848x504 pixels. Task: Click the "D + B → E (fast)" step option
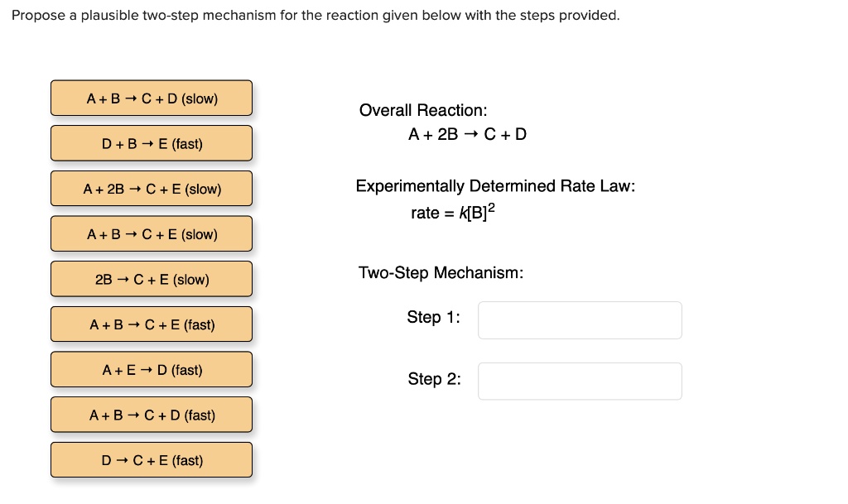click(x=152, y=143)
